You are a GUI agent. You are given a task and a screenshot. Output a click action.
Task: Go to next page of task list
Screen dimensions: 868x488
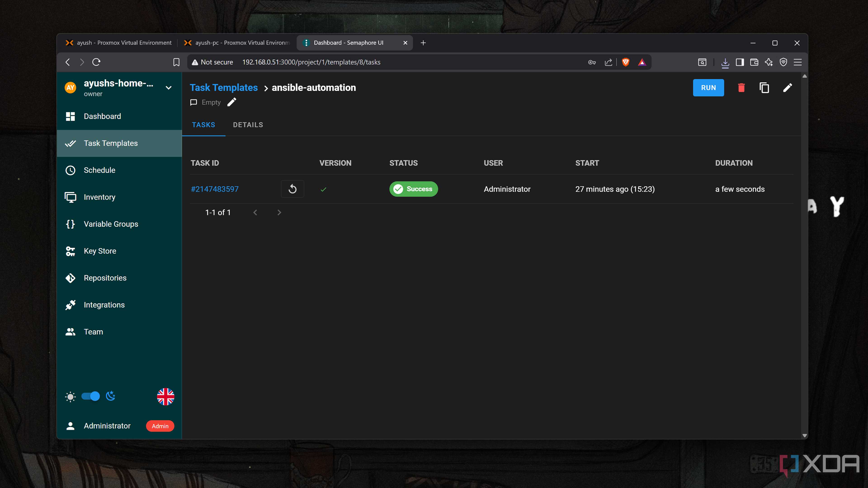point(279,213)
